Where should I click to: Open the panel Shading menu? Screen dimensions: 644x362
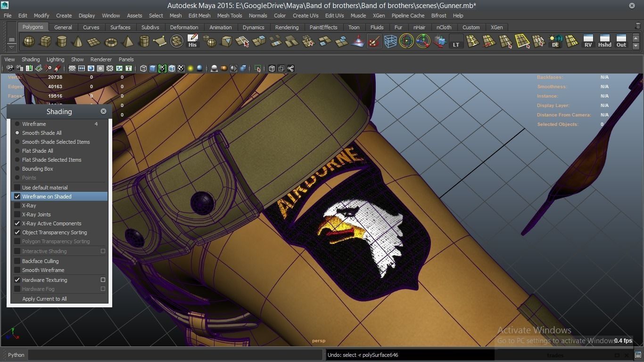pyautogui.click(x=31, y=59)
